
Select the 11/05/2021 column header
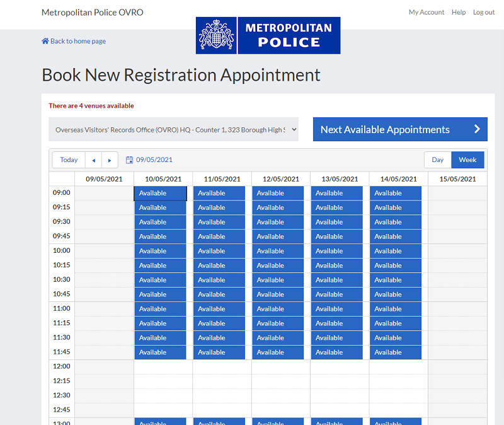pyautogui.click(x=222, y=179)
